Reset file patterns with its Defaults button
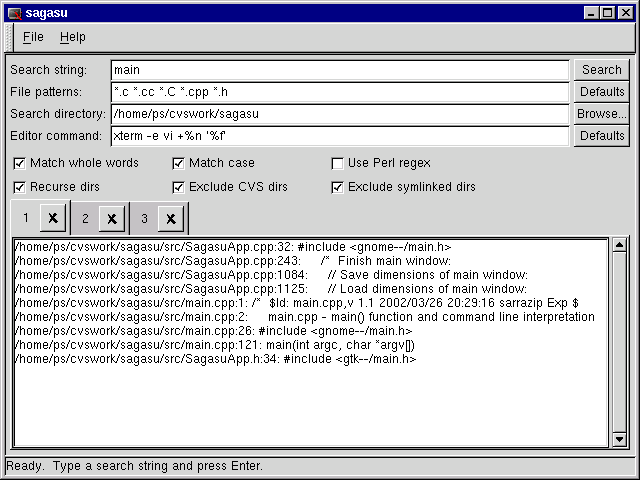The width and height of the screenshot is (640, 480). pyautogui.click(x=601, y=92)
